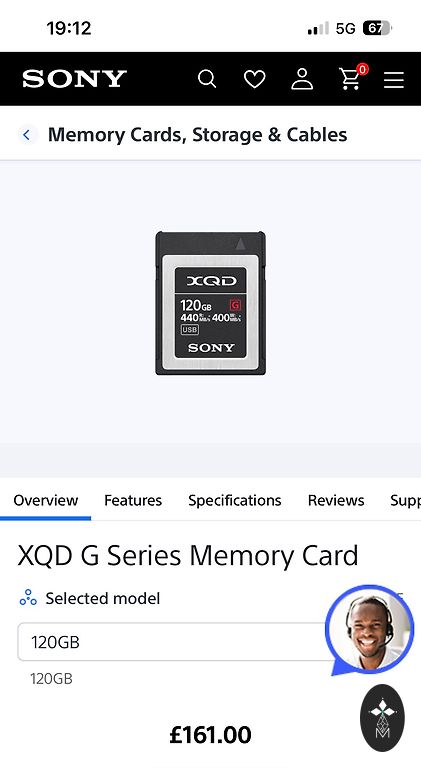
Task: Open the shopping cart icon
Action: [353, 77]
